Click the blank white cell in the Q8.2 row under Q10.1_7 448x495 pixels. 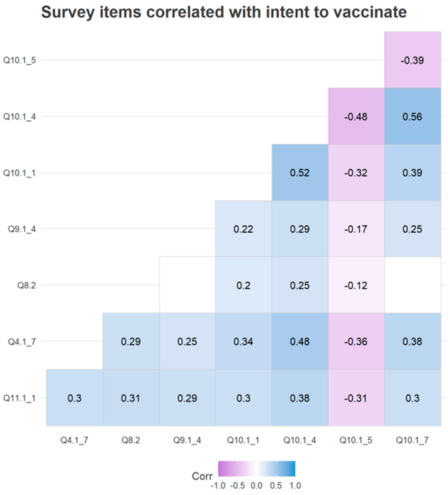tap(412, 285)
